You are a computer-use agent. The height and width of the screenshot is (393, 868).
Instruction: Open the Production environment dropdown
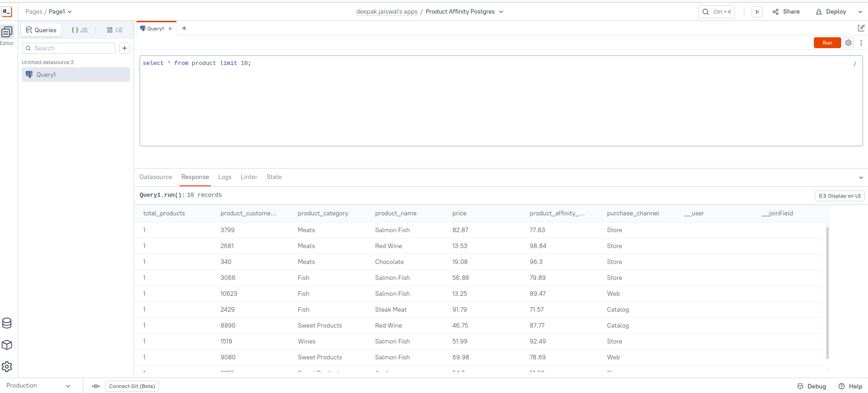39,386
